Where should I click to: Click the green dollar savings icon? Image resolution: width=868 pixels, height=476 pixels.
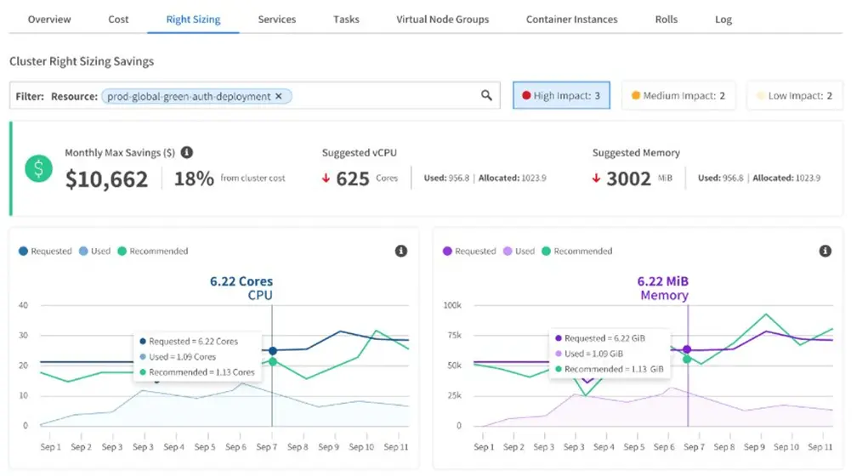(x=39, y=168)
